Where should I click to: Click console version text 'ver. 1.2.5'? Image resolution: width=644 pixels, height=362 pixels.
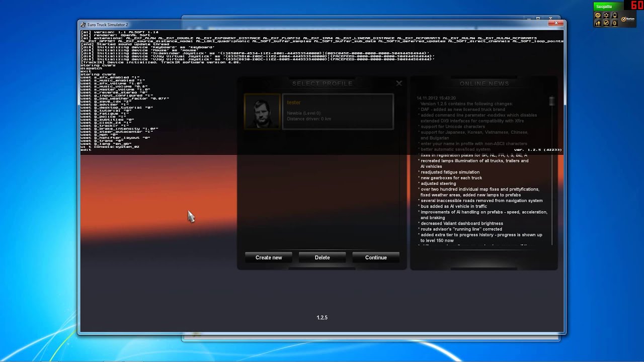pyautogui.click(x=538, y=150)
